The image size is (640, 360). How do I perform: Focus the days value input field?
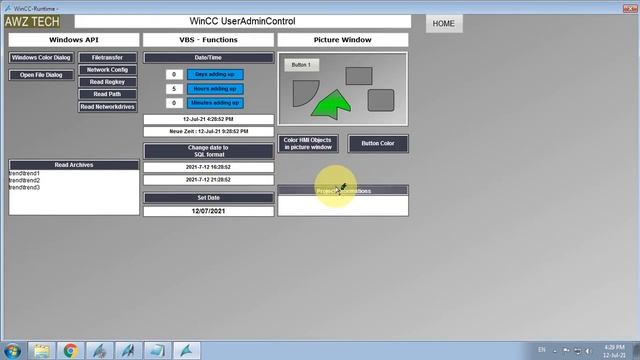[174, 74]
